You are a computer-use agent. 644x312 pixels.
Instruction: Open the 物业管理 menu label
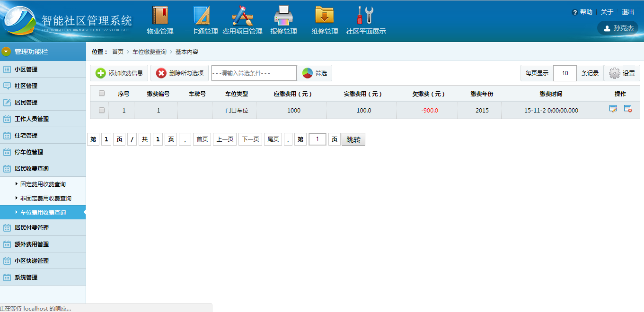[160, 31]
